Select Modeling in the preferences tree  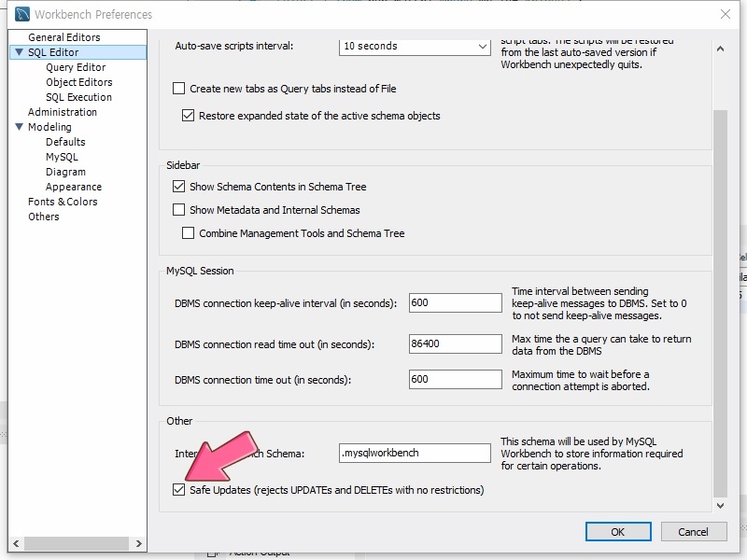click(x=49, y=127)
